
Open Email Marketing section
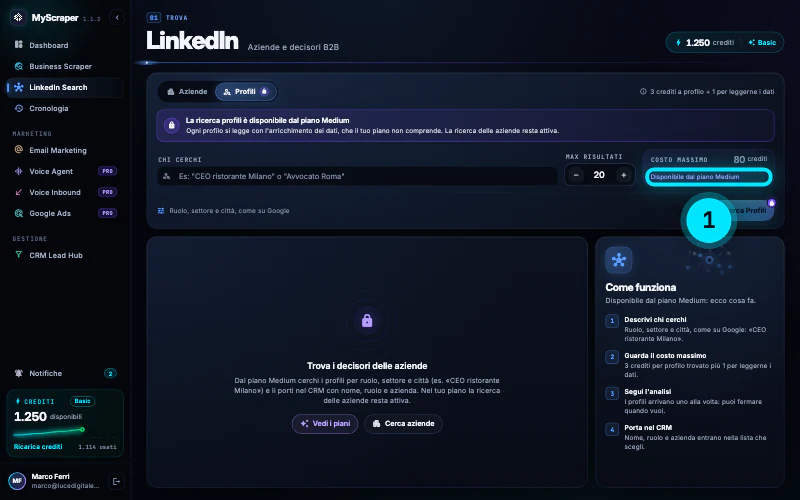65,150
